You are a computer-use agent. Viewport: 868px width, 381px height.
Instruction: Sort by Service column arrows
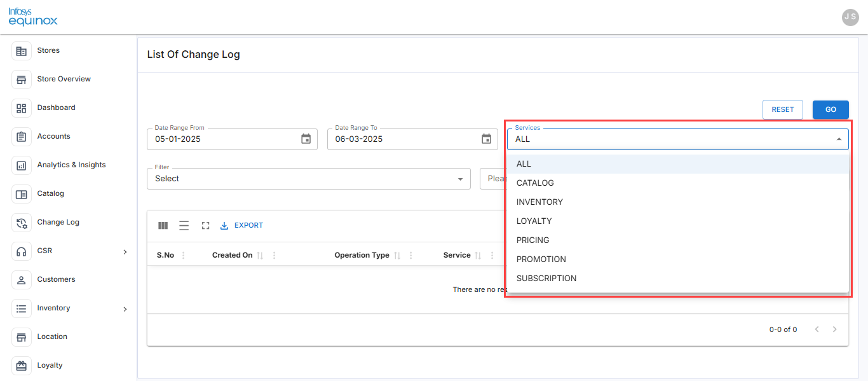(478, 256)
